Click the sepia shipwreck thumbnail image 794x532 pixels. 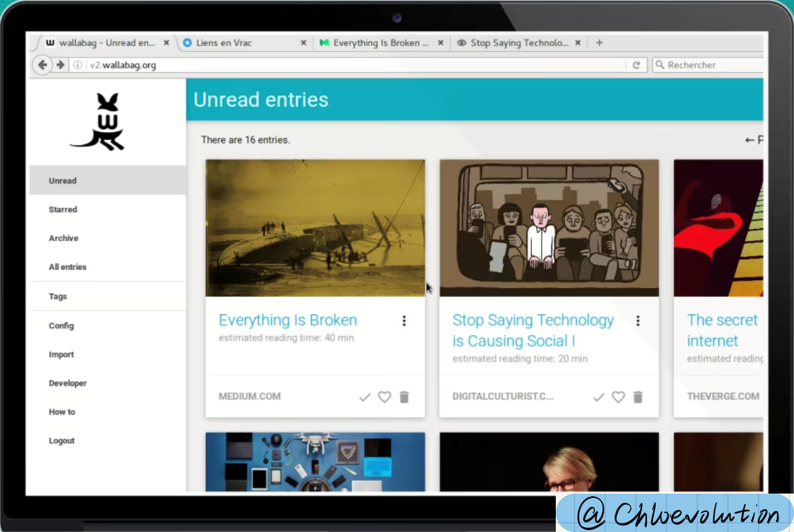pyautogui.click(x=315, y=228)
